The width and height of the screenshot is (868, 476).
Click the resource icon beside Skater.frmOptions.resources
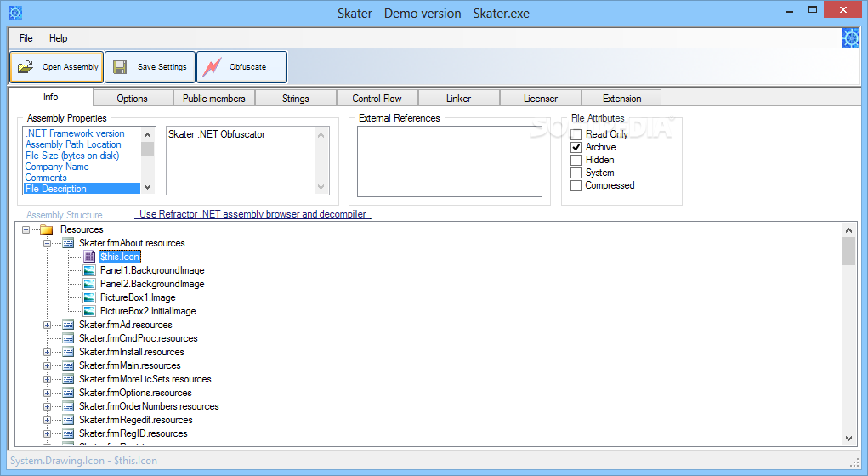[68, 393]
